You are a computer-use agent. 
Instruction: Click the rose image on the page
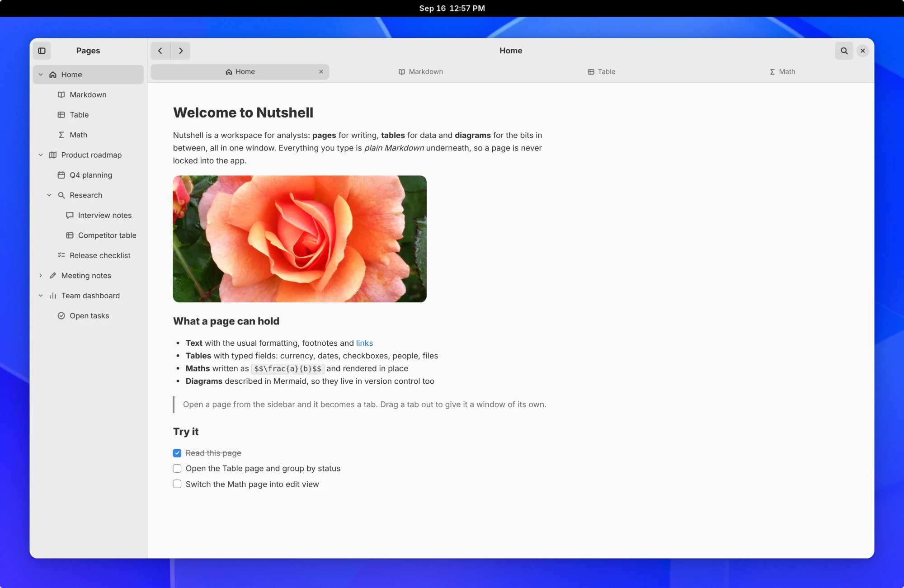pos(300,239)
